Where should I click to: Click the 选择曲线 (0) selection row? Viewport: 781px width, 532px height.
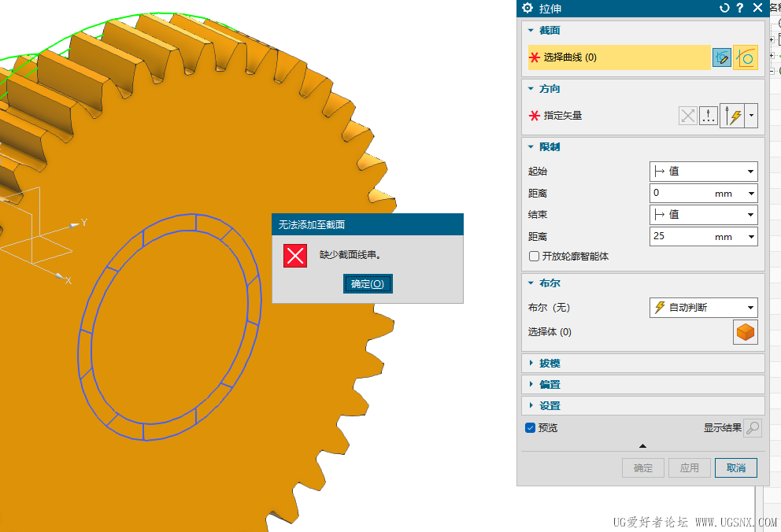point(619,57)
